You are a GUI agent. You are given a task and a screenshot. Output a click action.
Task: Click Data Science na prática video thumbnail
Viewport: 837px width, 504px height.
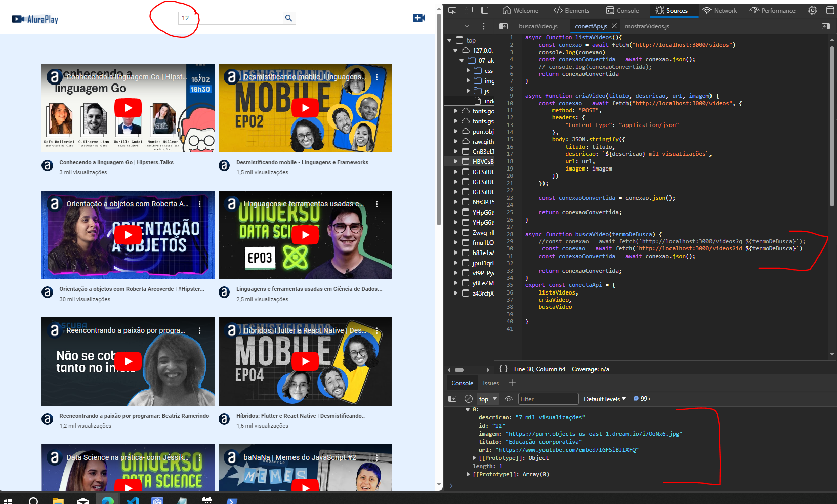click(128, 468)
